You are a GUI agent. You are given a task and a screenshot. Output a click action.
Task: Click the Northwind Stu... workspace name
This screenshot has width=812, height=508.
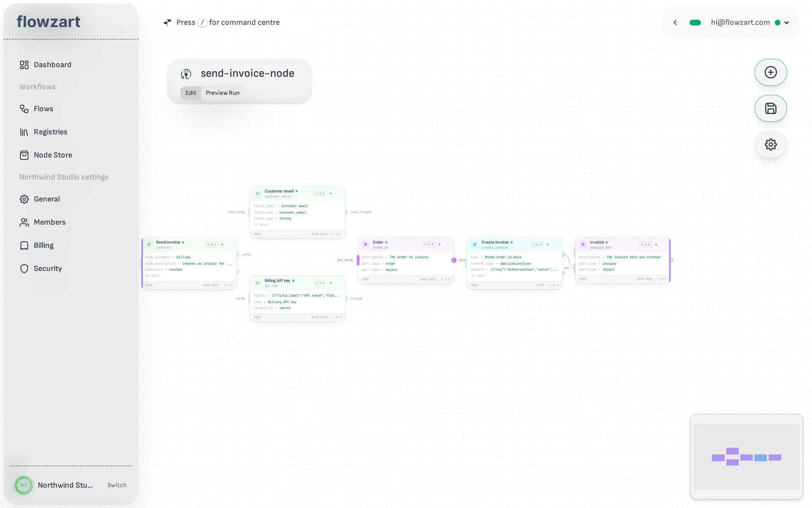tap(65, 485)
